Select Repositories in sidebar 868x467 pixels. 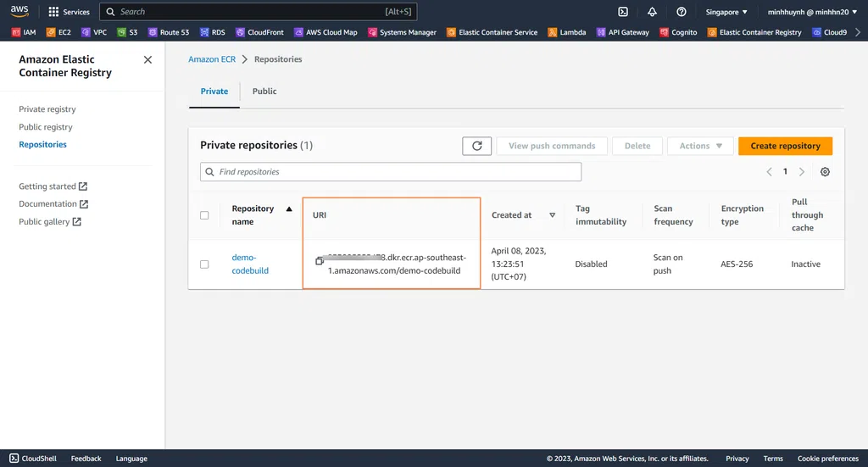coord(42,144)
